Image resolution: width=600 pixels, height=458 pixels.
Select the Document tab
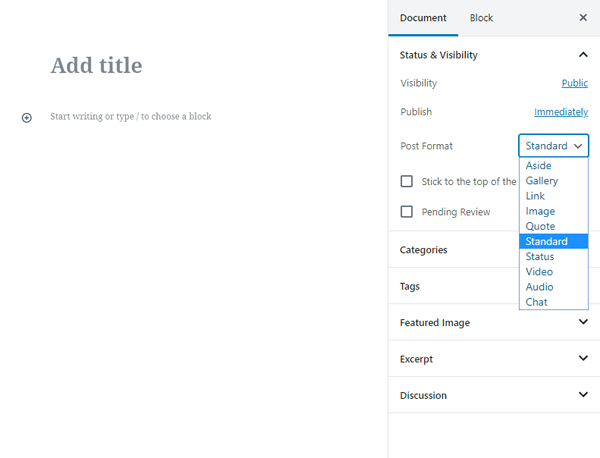pyautogui.click(x=423, y=18)
